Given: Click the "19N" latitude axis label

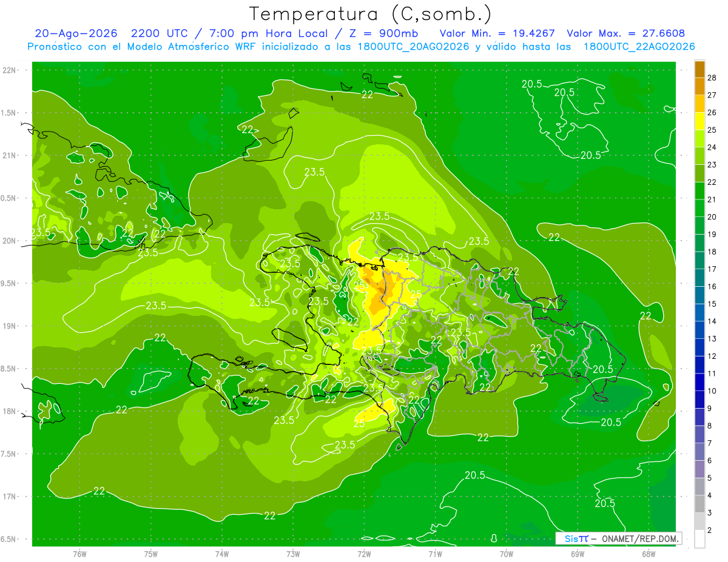Looking at the screenshot, I should point(9,326).
